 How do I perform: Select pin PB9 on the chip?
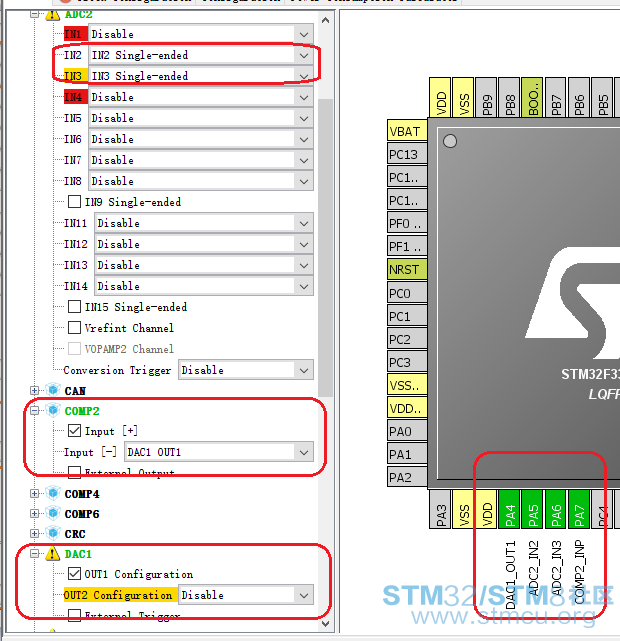486,97
